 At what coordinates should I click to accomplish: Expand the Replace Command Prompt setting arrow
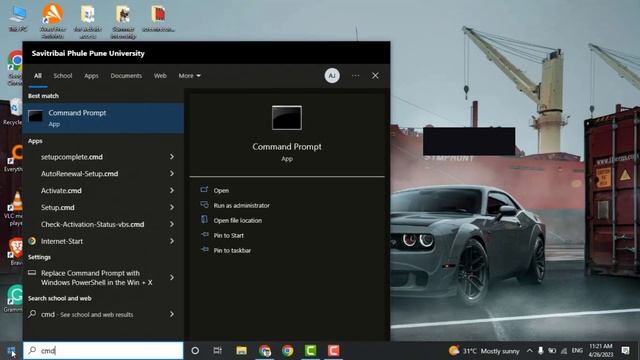click(x=172, y=278)
